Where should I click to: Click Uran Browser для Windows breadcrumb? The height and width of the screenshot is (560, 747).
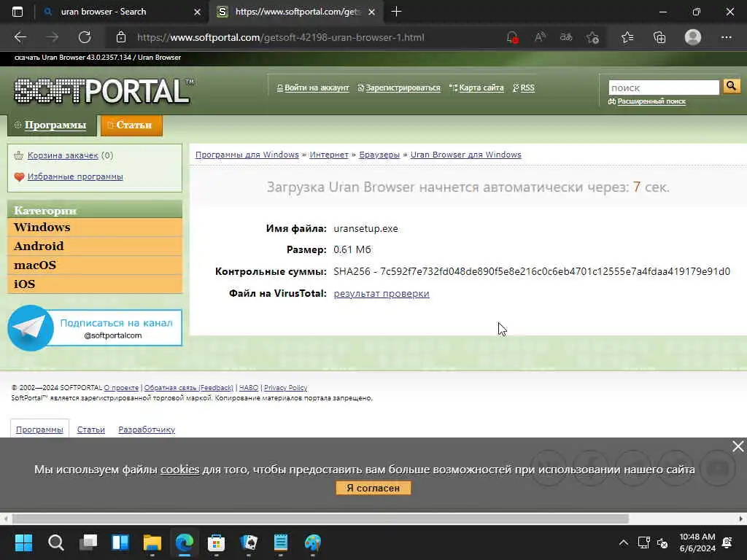click(x=466, y=155)
